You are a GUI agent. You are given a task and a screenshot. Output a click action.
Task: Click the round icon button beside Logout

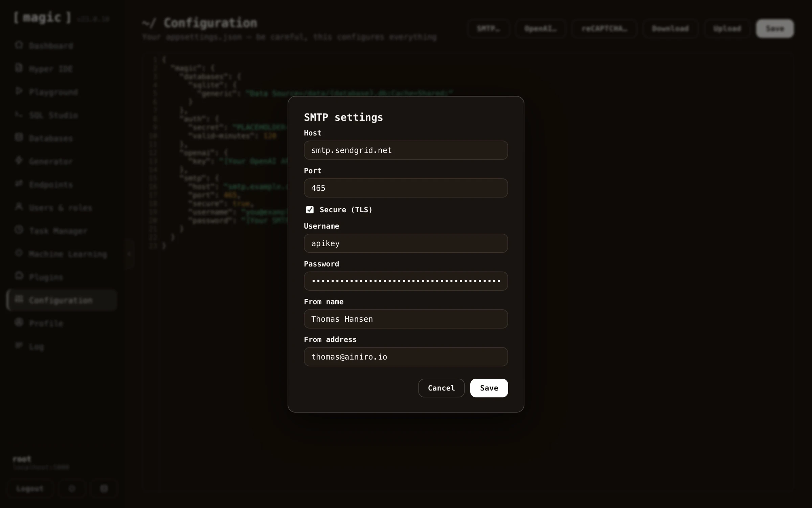pyautogui.click(x=72, y=489)
